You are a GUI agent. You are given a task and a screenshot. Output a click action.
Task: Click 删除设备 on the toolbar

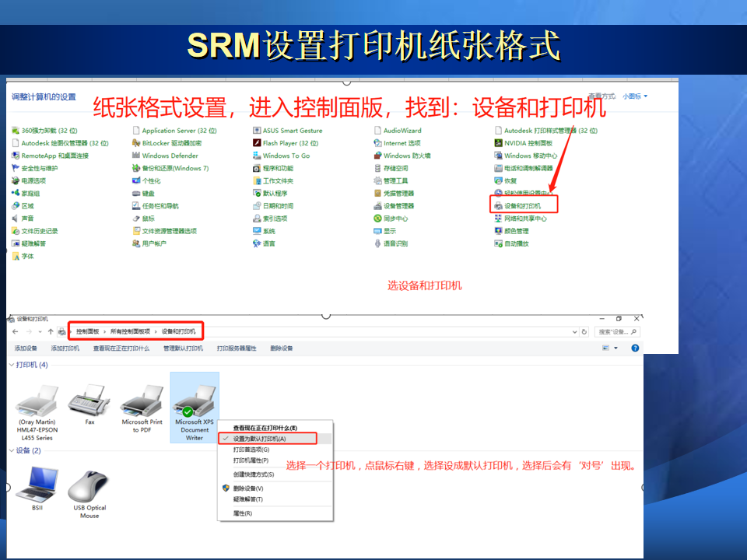tap(282, 348)
